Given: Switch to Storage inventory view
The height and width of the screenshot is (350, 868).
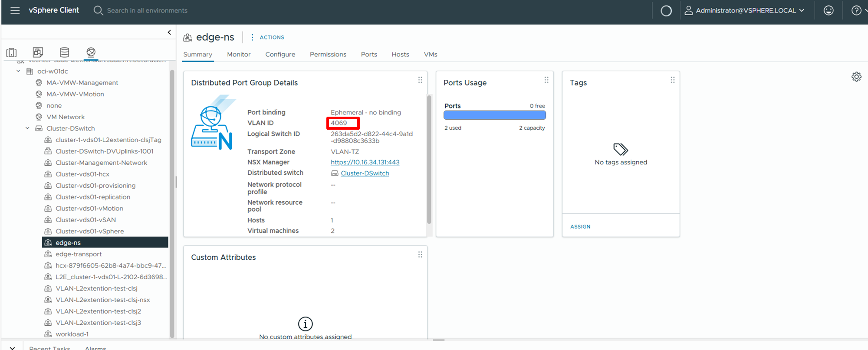Looking at the screenshot, I should (x=65, y=52).
